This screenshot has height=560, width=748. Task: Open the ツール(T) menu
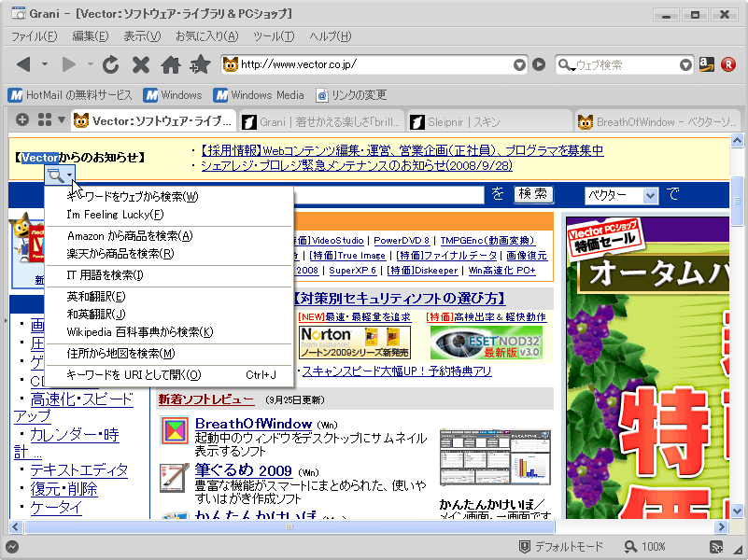pos(274,36)
